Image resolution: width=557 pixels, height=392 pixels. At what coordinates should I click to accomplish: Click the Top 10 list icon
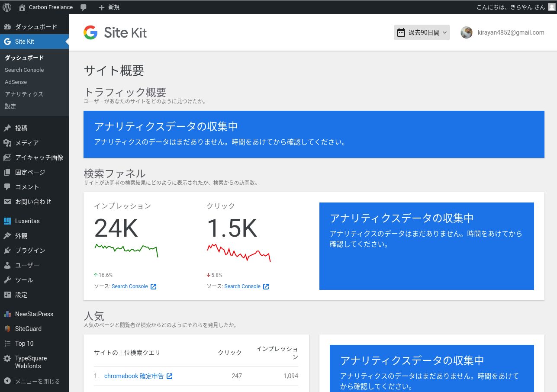tap(7, 344)
